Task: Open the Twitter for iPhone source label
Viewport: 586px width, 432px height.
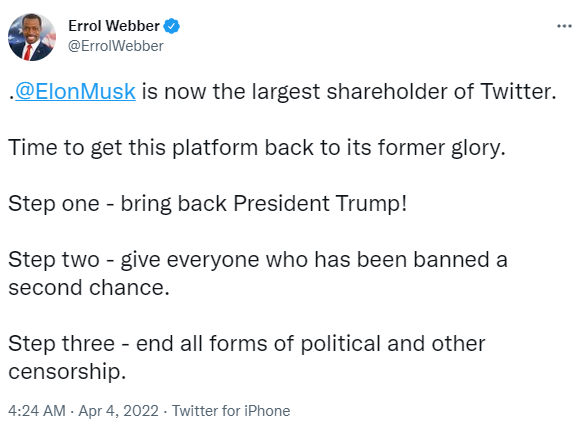Action: pos(231,411)
